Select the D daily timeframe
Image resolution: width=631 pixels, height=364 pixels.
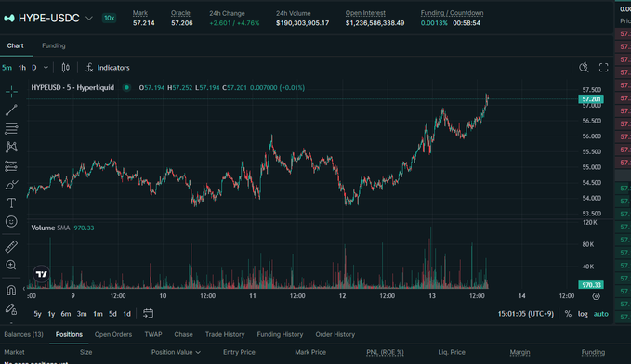34,68
